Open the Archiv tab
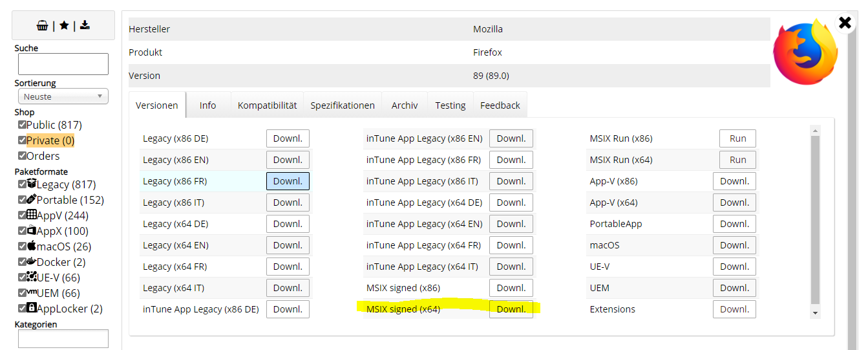The height and width of the screenshot is (350, 868). click(405, 105)
